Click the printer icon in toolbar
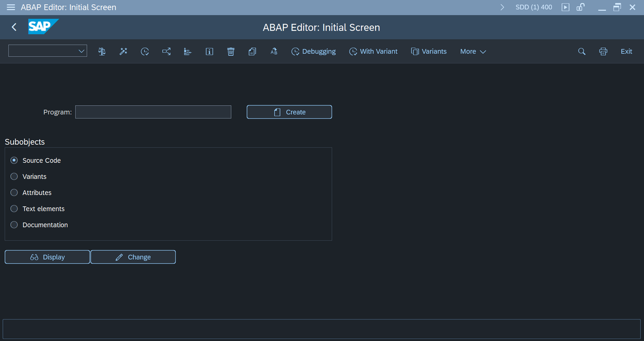644x341 pixels. click(603, 51)
